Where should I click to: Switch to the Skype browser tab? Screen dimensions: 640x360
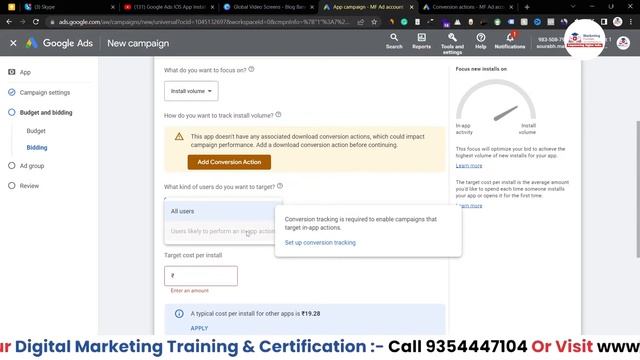pos(69,7)
